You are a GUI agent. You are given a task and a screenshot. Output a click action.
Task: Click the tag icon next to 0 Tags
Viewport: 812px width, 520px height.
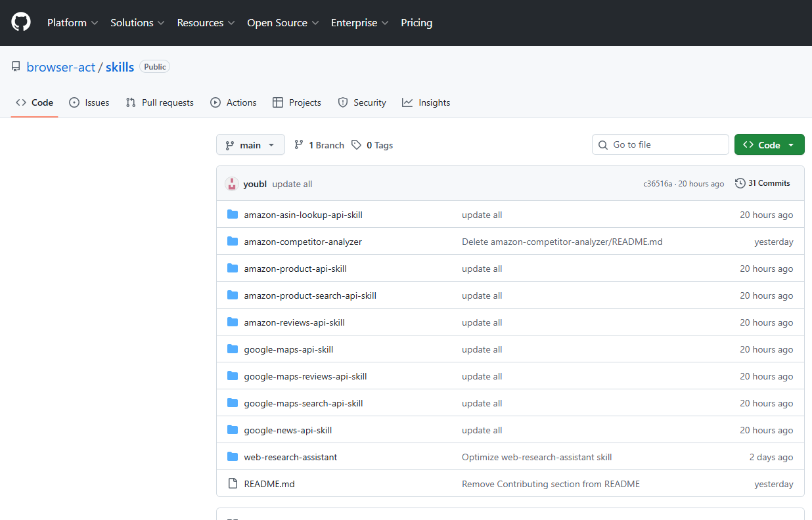[355, 144]
